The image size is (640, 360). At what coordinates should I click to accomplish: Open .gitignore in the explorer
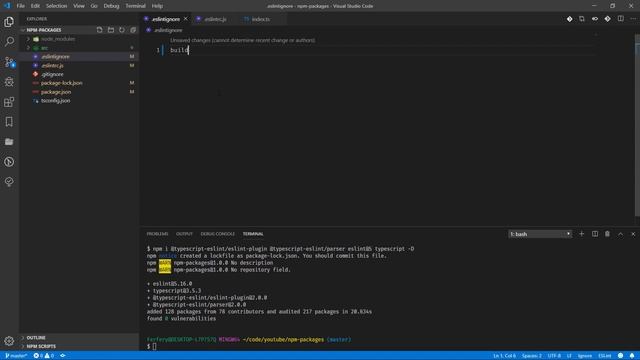(x=52, y=74)
